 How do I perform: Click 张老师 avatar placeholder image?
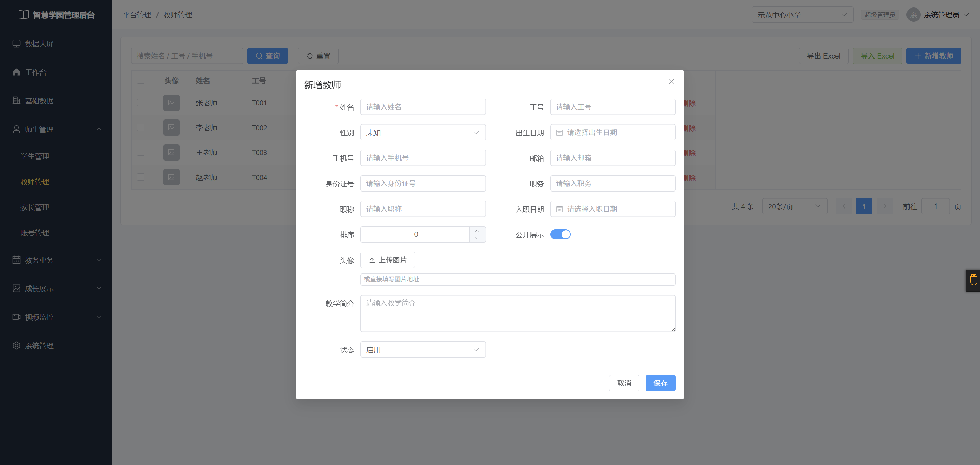(171, 103)
